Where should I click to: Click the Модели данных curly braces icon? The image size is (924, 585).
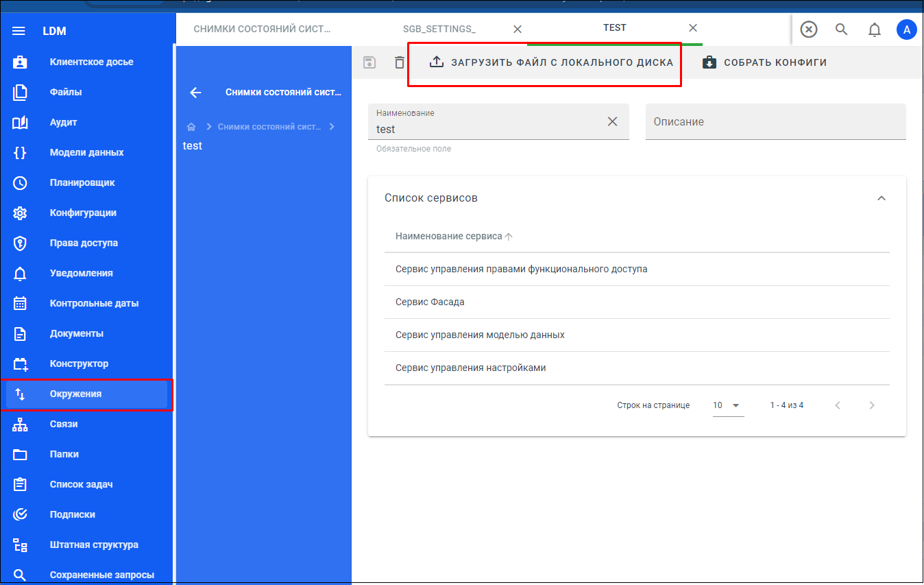pyautogui.click(x=20, y=152)
